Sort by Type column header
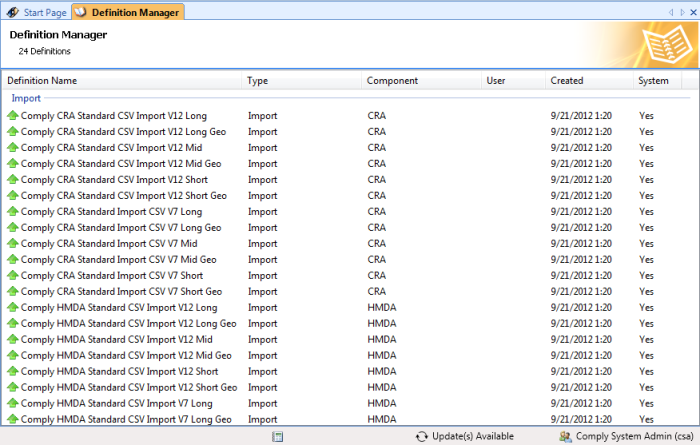700x445 pixels. click(x=301, y=81)
